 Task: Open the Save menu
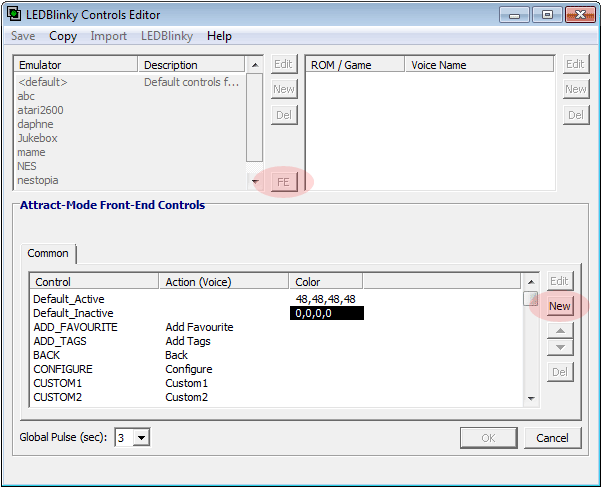pos(23,36)
